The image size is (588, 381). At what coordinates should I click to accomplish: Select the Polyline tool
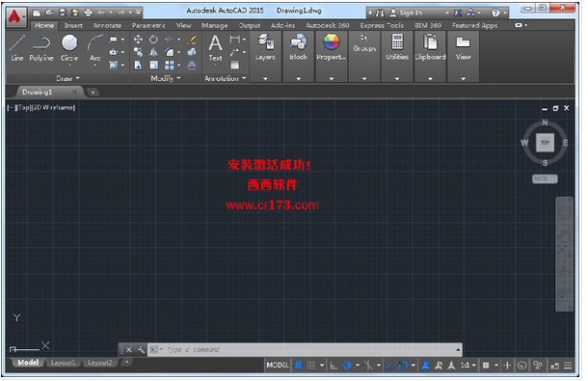point(41,48)
